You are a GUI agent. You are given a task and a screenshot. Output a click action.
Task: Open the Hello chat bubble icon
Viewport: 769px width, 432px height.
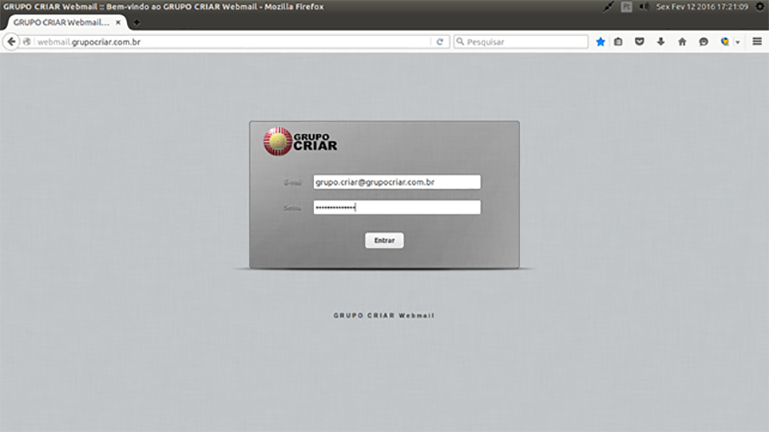704,42
